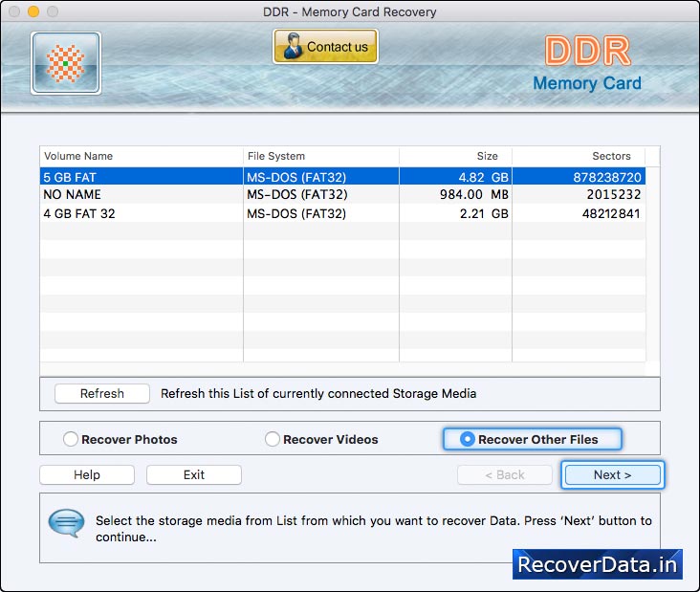Click MS-DOS (FAT32) cell in 5 GB FAT row
This screenshot has height=592, width=700.
point(296,177)
